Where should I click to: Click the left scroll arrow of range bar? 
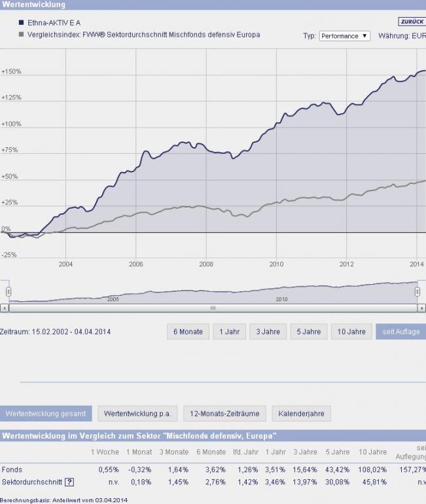point(4,308)
